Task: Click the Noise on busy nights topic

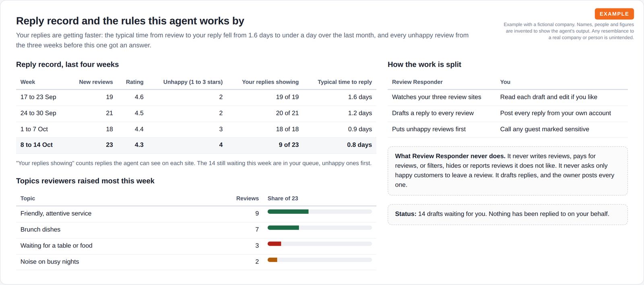Action: click(50, 262)
